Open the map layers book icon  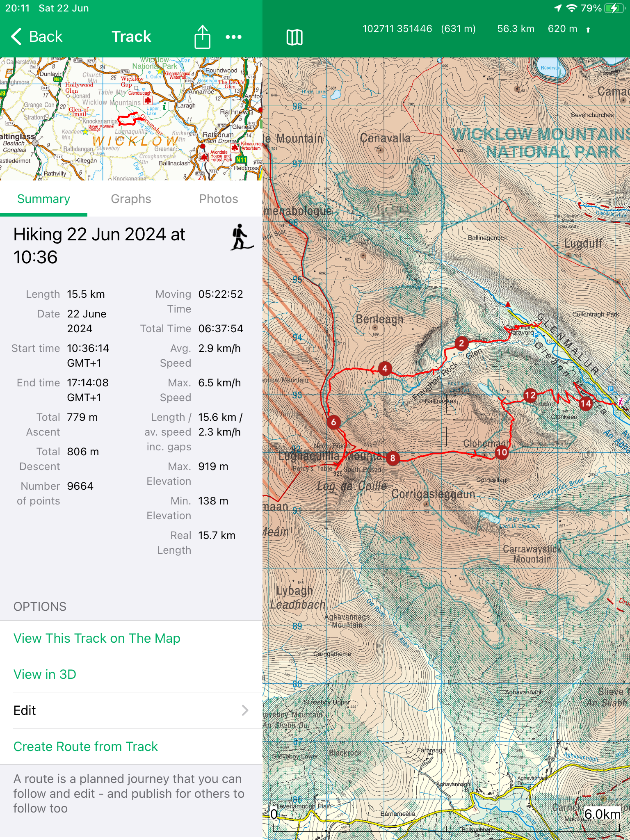coord(294,37)
